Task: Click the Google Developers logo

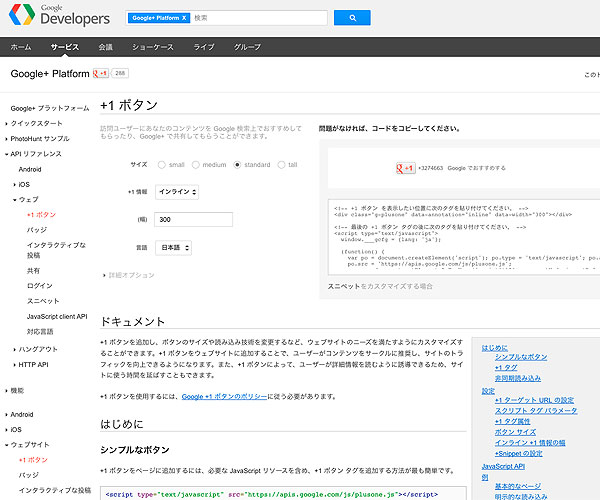Action: 59,15
